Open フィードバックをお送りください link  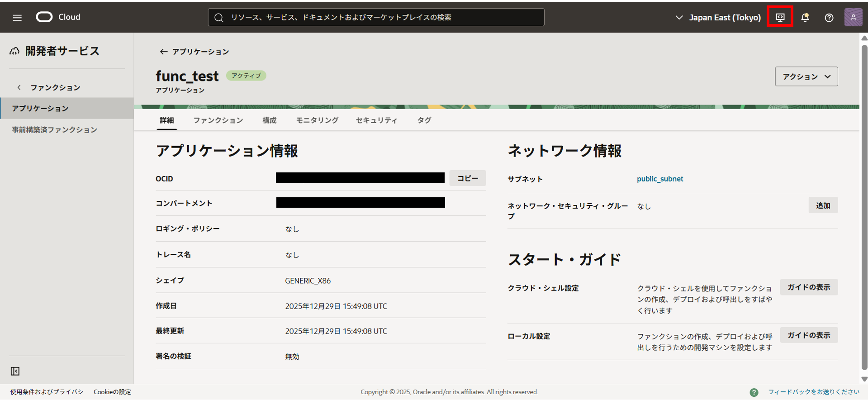pos(813,392)
